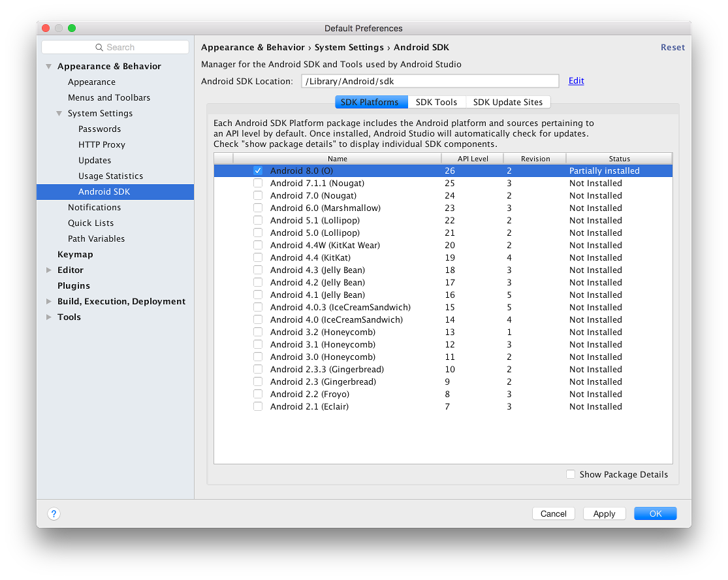Select HTTP Proxy in the sidebar

click(x=102, y=144)
